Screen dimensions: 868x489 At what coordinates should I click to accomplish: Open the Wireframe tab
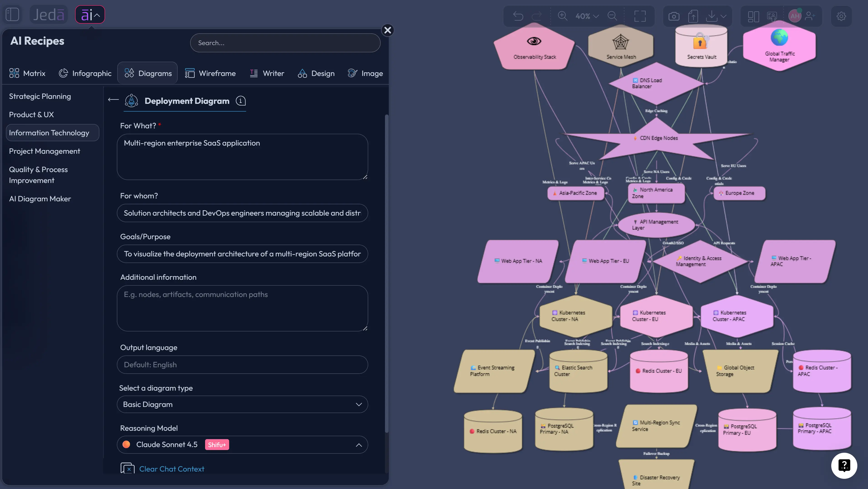(x=210, y=73)
